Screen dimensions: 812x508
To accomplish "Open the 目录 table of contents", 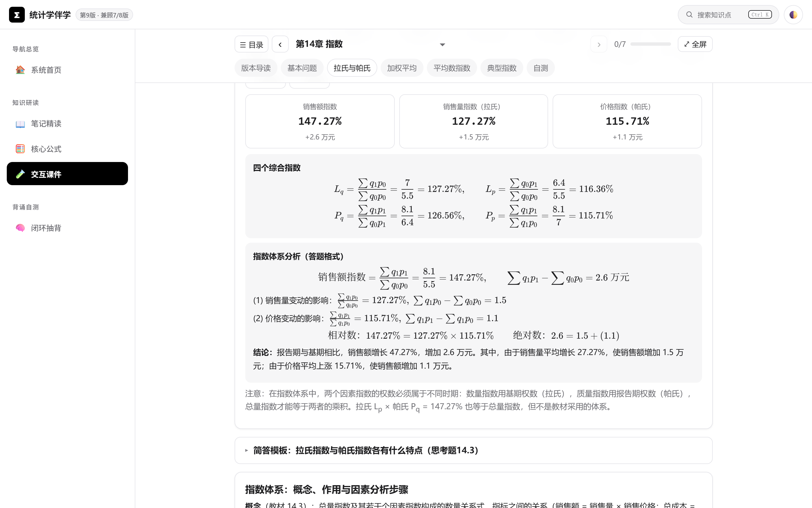I will tap(251, 44).
